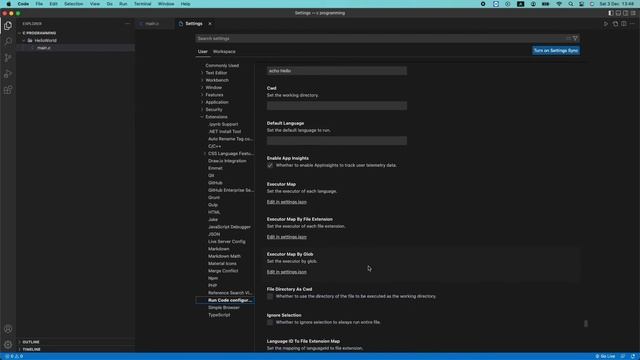Click the Go Live status bar item

point(605,356)
